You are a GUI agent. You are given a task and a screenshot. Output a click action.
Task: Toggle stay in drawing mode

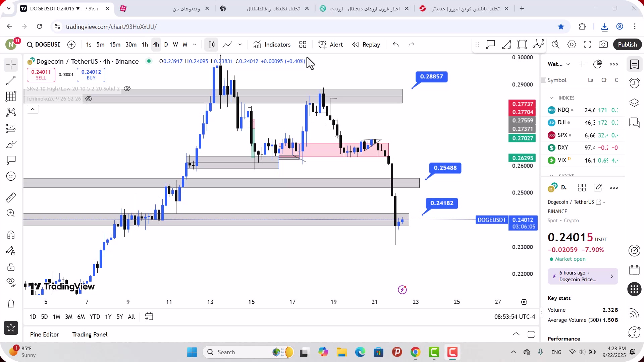coord(11,251)
